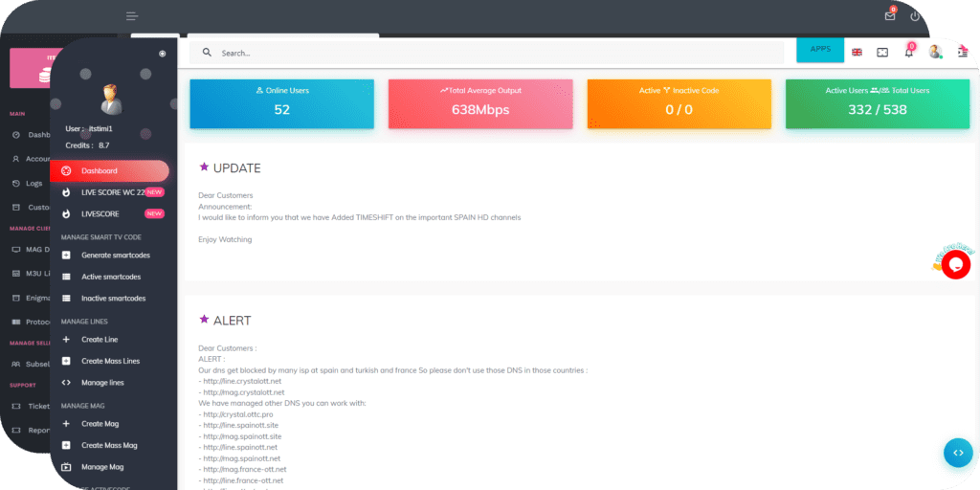The image size is (980, 490).
Task: Open the right sidebar panel icon
Action: click(963, 52)
